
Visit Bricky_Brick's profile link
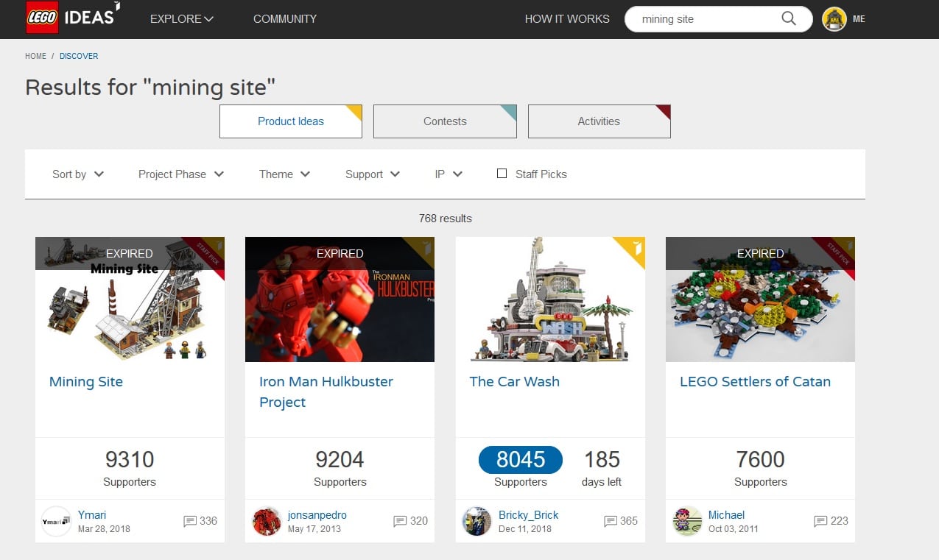529,515
